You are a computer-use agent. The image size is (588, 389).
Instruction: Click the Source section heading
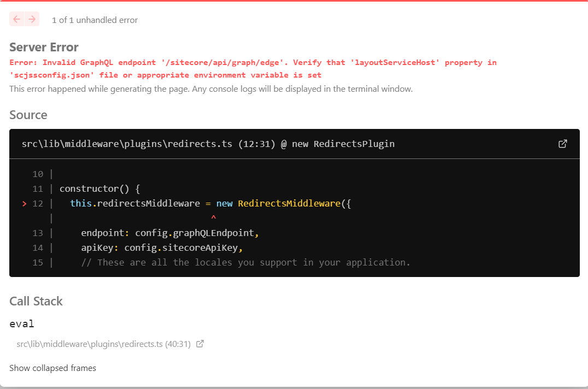click(28, 115)
